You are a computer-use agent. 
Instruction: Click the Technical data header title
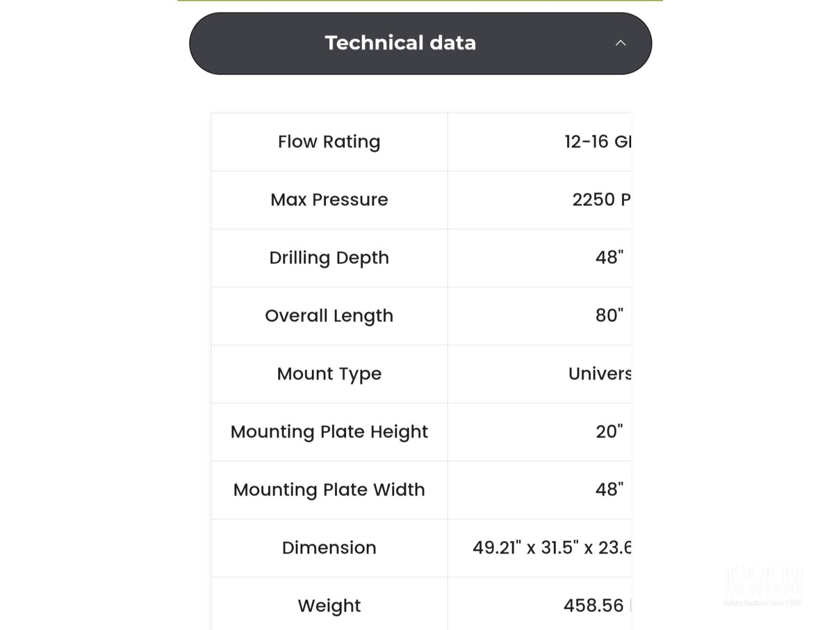click(x=400, y=43)
